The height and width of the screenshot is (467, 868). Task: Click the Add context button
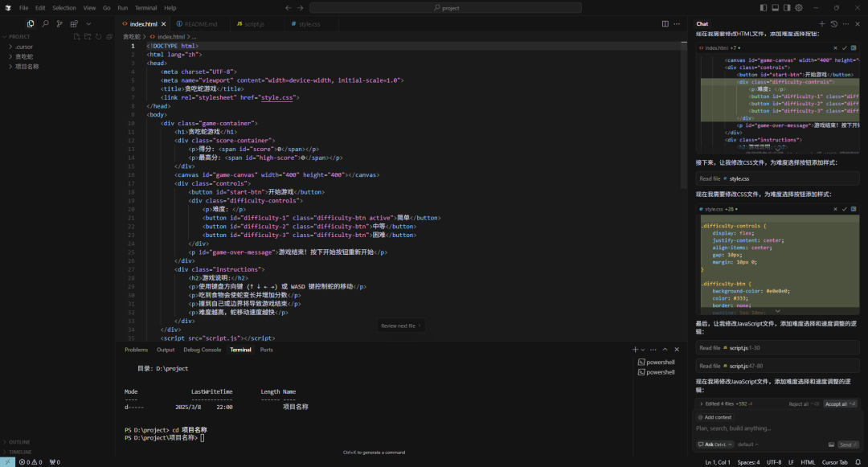pyautogui.click(x=714, y=417)
